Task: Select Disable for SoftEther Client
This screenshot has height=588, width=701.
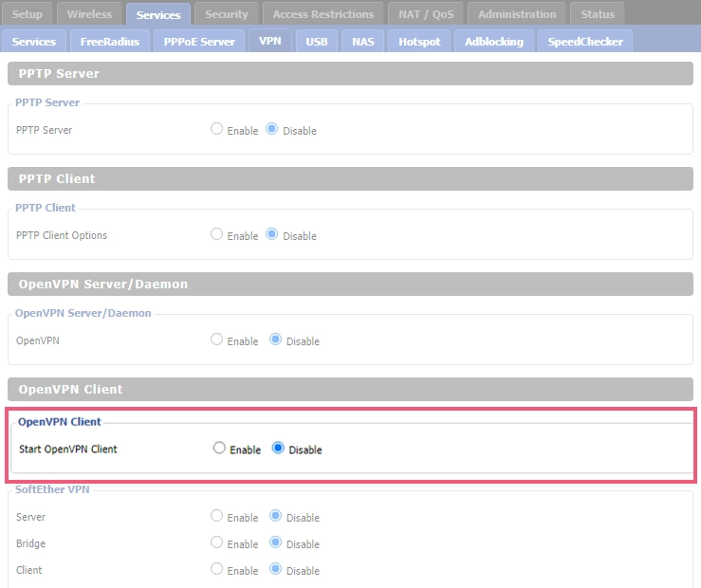Action: (275, 568)
